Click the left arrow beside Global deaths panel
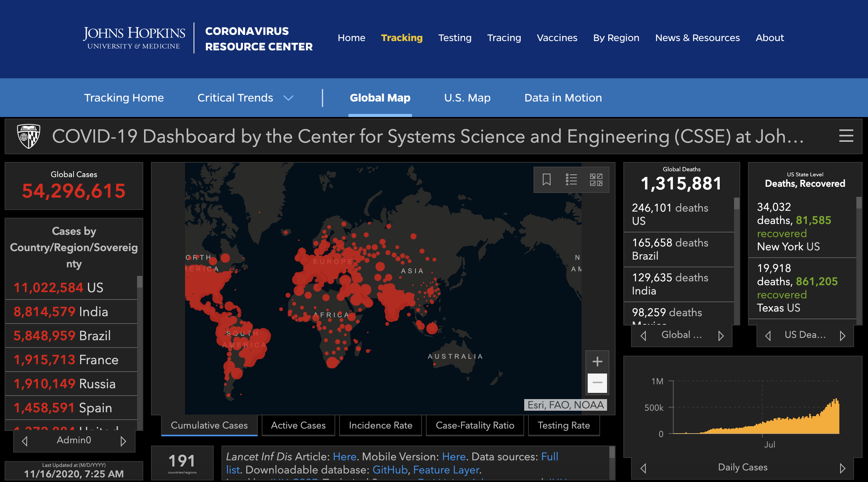The height and width of the screenshot is (482, 868). (x=643, y=336)
